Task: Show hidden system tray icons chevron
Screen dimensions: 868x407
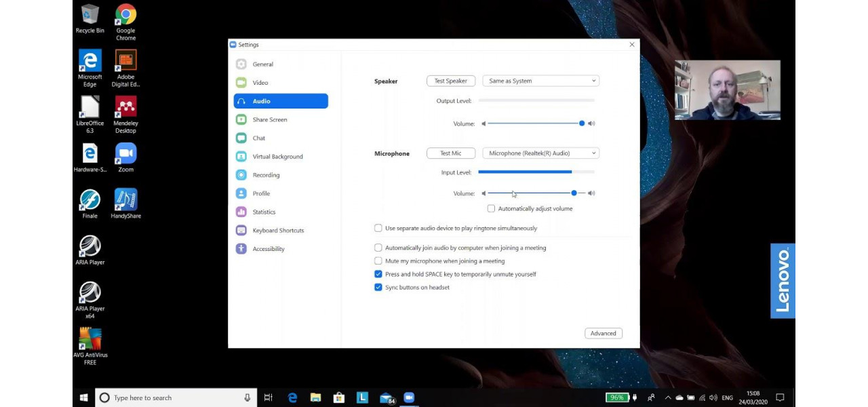Action: 668,398
